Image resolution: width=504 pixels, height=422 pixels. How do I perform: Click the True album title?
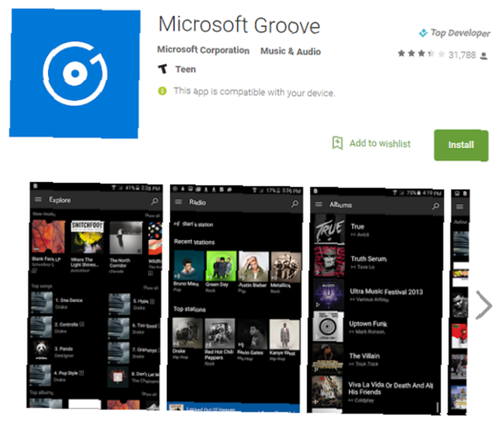pyautogui.click(x=357, y=227)
